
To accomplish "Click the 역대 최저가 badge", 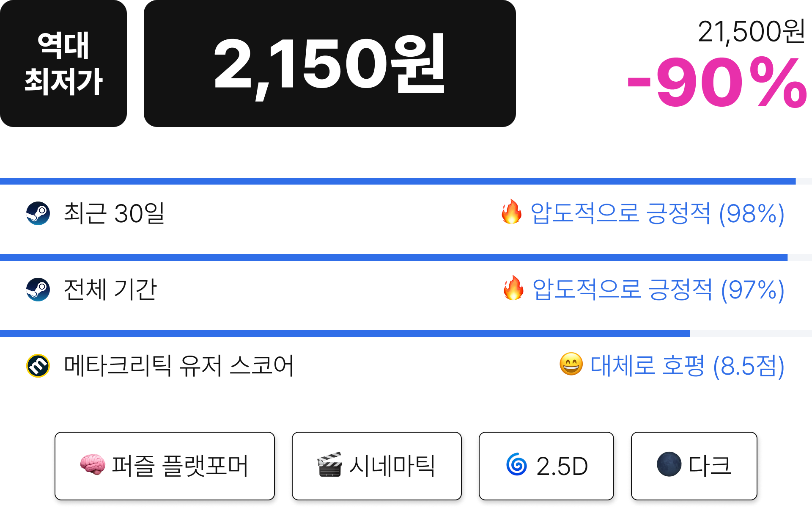I will coord(63,63).
